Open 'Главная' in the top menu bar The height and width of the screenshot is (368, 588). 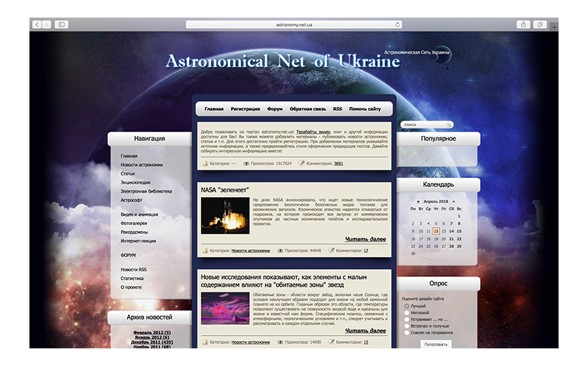point(213,109)
